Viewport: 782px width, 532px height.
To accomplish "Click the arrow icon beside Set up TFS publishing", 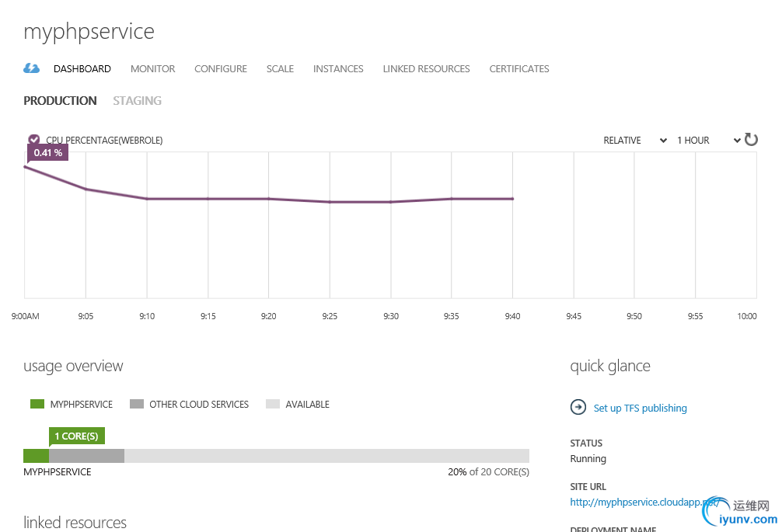I will click(578, 408).
